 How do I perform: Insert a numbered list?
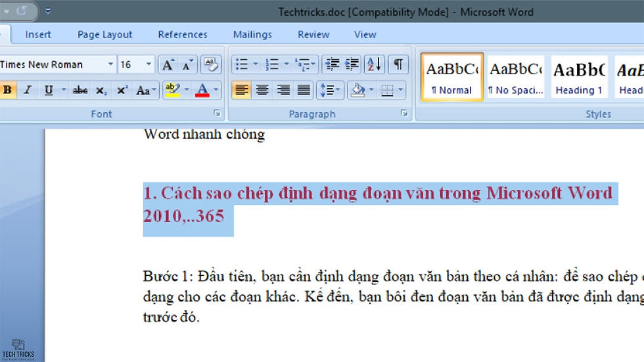coord(272,65)
